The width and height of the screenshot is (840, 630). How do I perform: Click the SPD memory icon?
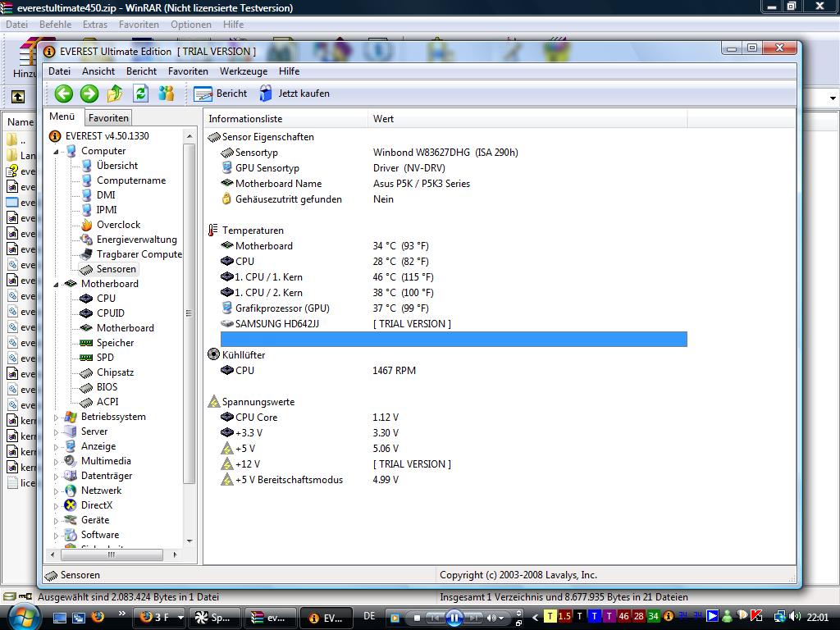coord(86,358)
